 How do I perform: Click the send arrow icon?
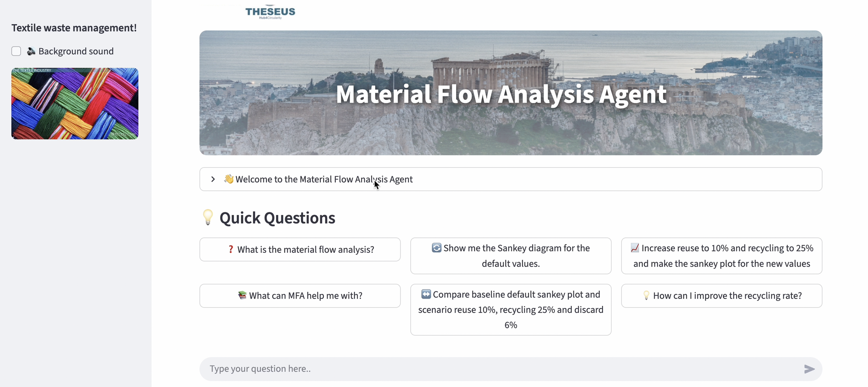pos(809,369)
